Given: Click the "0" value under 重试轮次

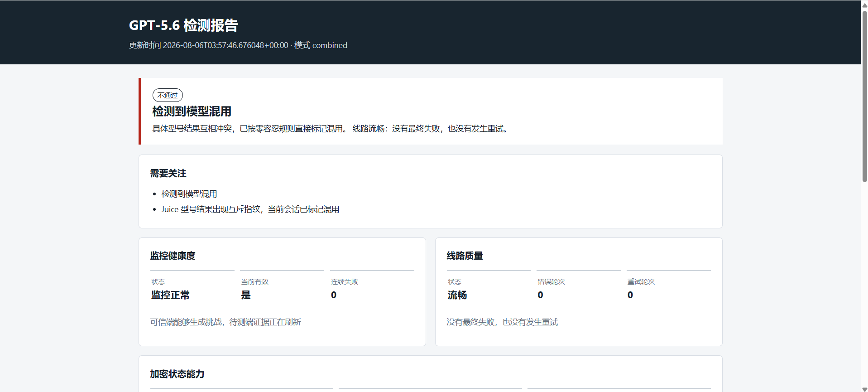Looking at the screenshot, I should (630, 295).
